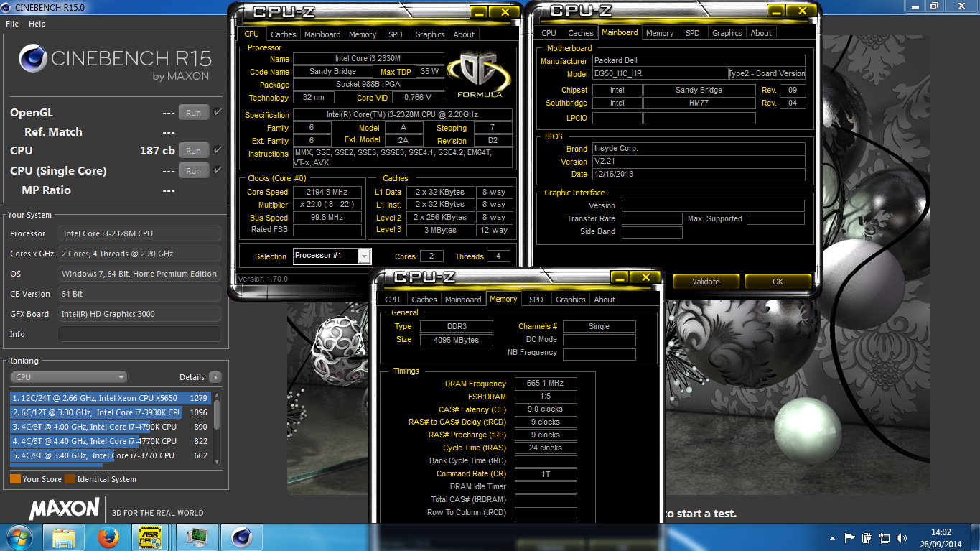Open the Ranking type dropdown showing CPU

tap(69, 377)
